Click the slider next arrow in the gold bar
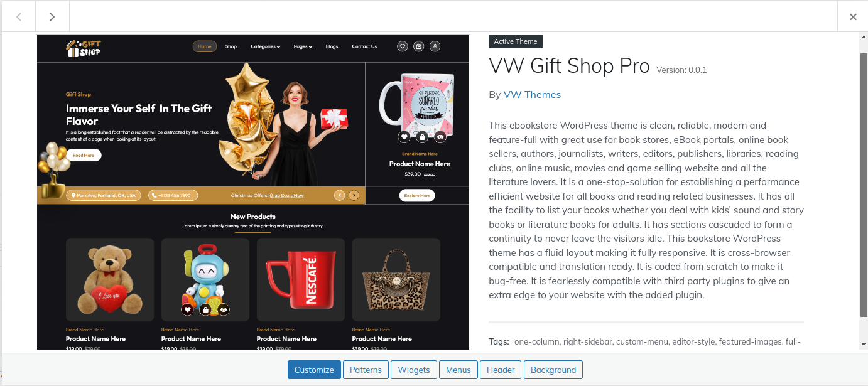Screen dimensions: 868x386 point(354,195)
